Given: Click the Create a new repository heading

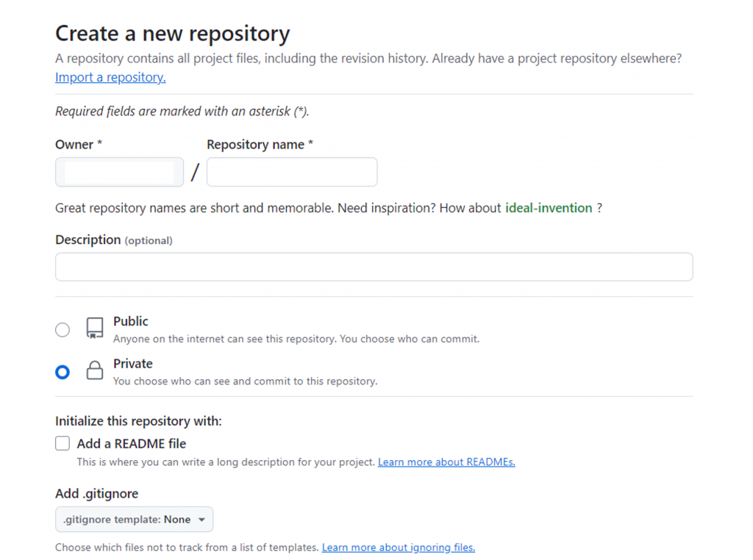Looking at the screenshot, I should point(173,34).
